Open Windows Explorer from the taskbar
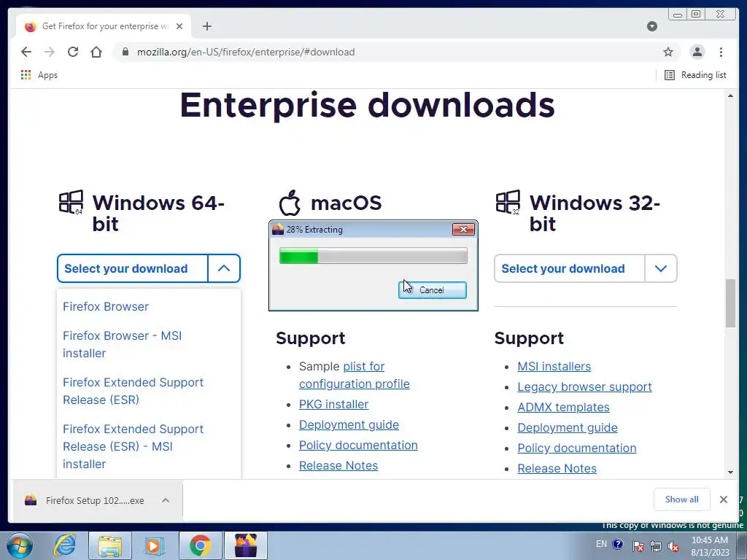This screenshot has width=747, height=560. (x=110, y=545)
